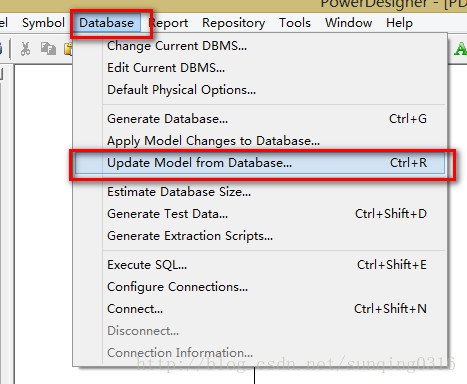
Task: Open the Window menu
Action: 348,23
